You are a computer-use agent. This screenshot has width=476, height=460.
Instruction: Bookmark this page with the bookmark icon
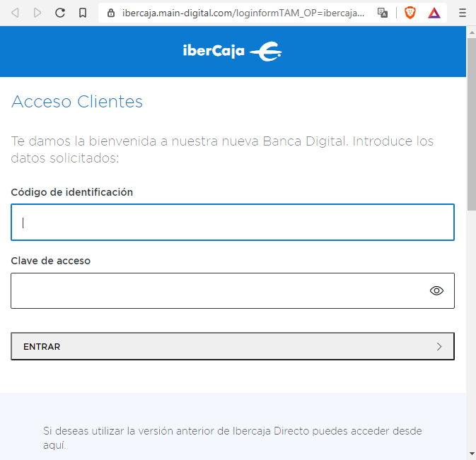(x=83, y=13)
